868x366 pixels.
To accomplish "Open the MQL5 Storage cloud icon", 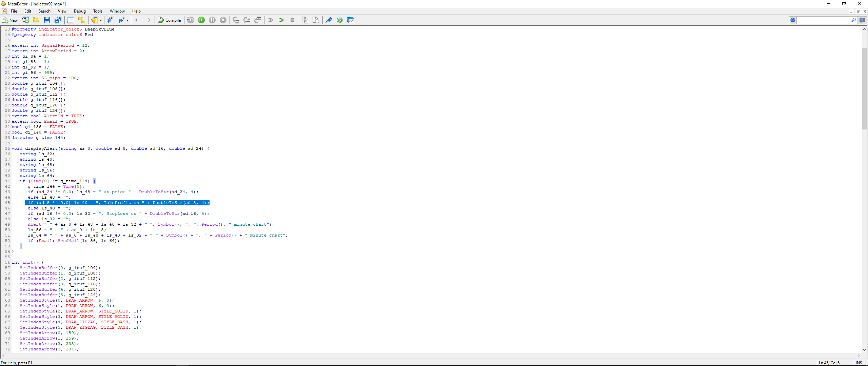I will [340, 20].
